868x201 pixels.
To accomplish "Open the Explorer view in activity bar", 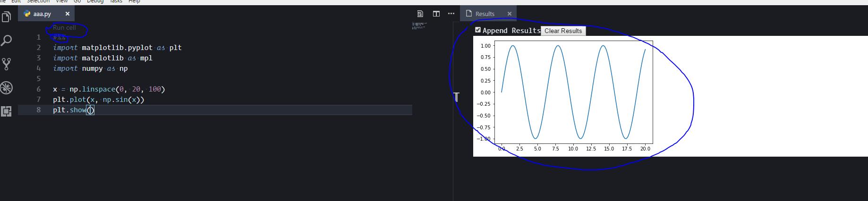I will tap(6, 17).
